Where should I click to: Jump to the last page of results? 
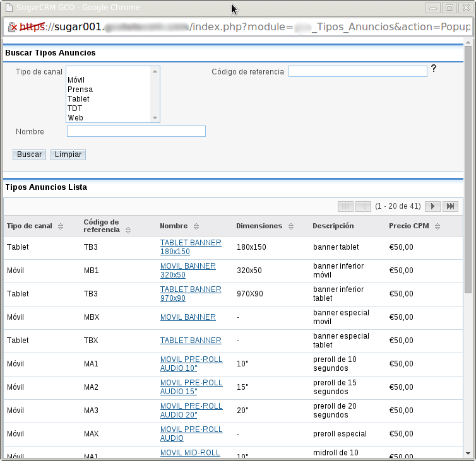[x=449, y=206]
